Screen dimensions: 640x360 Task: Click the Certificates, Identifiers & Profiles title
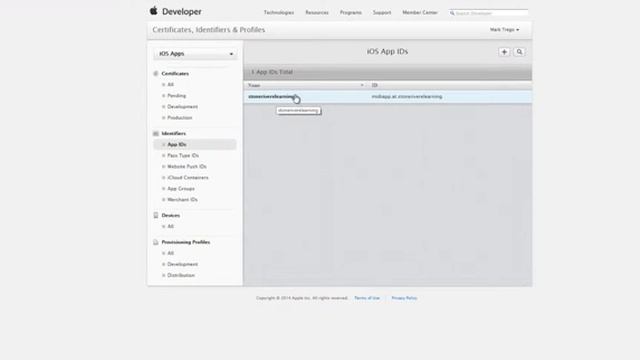click(209, 30)
